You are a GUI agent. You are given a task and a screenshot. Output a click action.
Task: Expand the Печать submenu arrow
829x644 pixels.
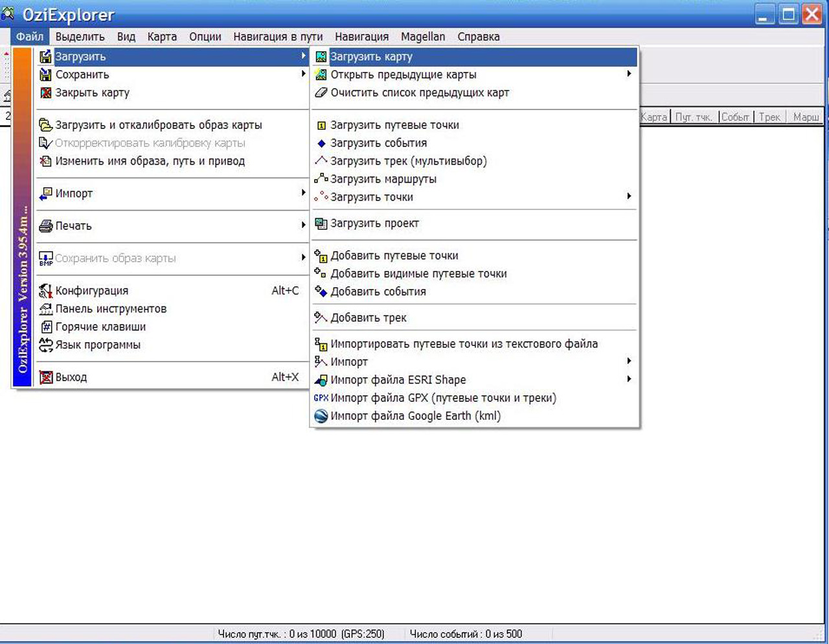[303, 225]
